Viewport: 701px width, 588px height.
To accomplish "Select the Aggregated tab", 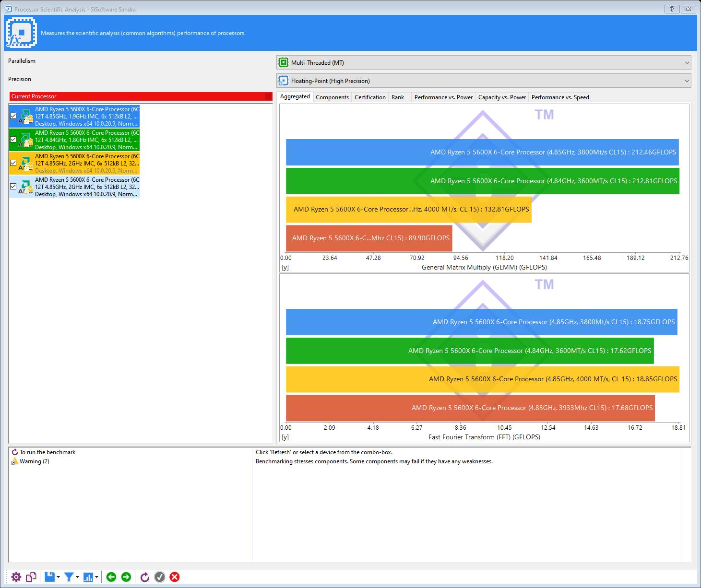I will (295, 97).
